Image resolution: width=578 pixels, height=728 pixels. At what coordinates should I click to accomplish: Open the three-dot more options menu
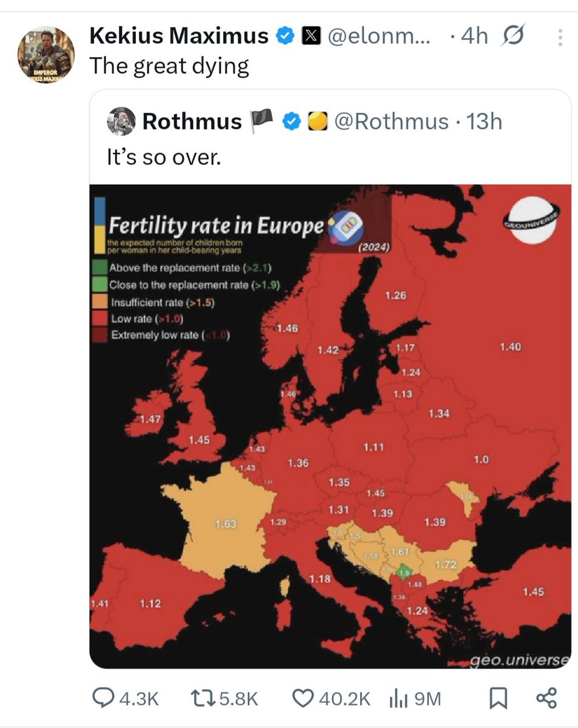tap(560, 38)
